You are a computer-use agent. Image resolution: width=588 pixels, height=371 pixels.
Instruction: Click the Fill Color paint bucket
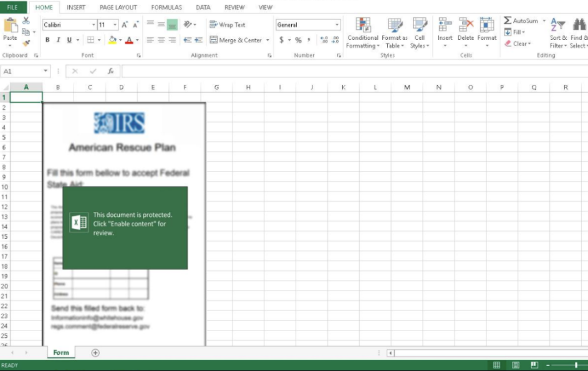(112, 40)
